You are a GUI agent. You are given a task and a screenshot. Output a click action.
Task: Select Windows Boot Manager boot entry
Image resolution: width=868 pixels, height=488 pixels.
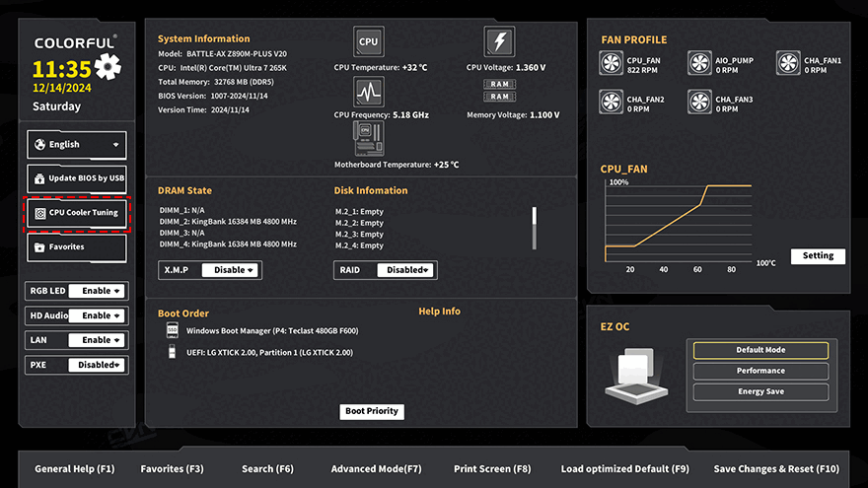(272, 331)
